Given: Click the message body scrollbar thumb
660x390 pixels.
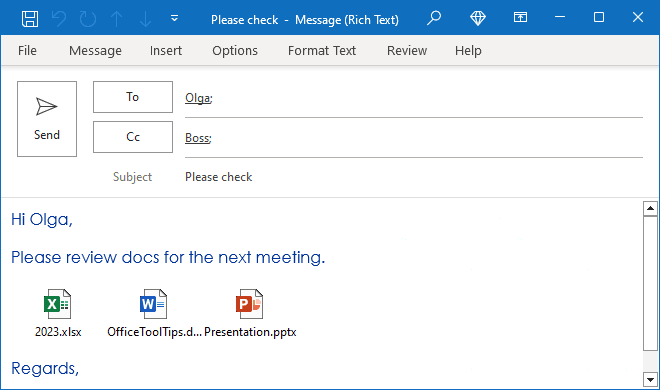Looking at the screenshot, I should click(x=650, y=283).
